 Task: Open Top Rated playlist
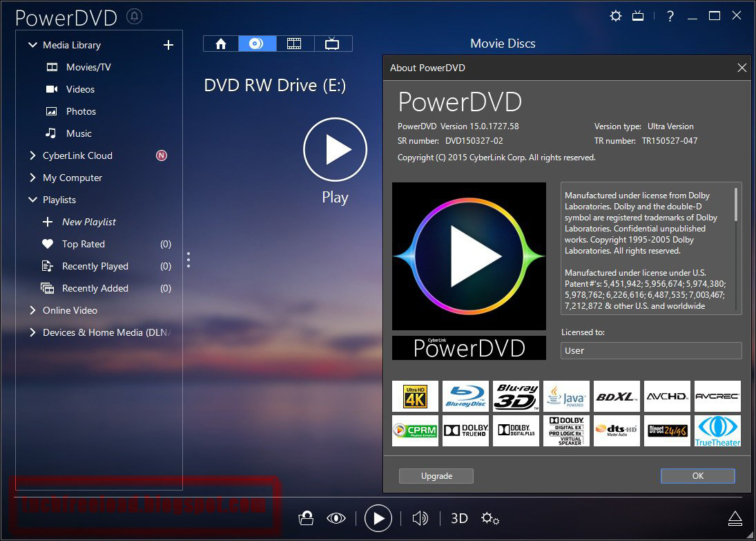[83, 244]
